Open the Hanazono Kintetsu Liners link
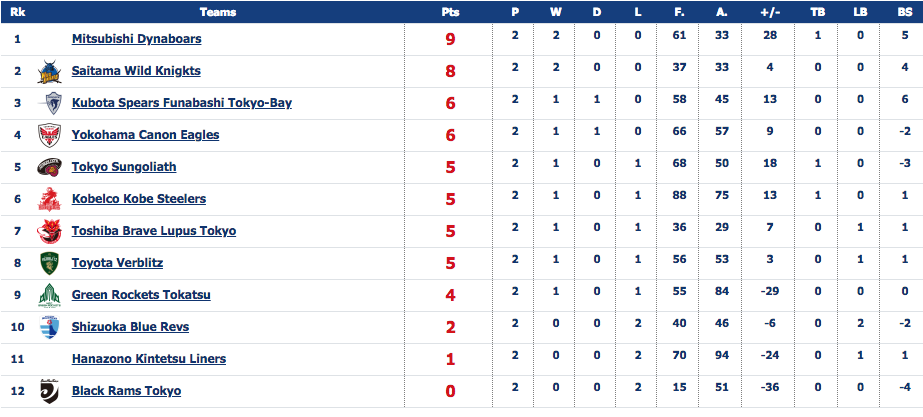 coord(149,358)
